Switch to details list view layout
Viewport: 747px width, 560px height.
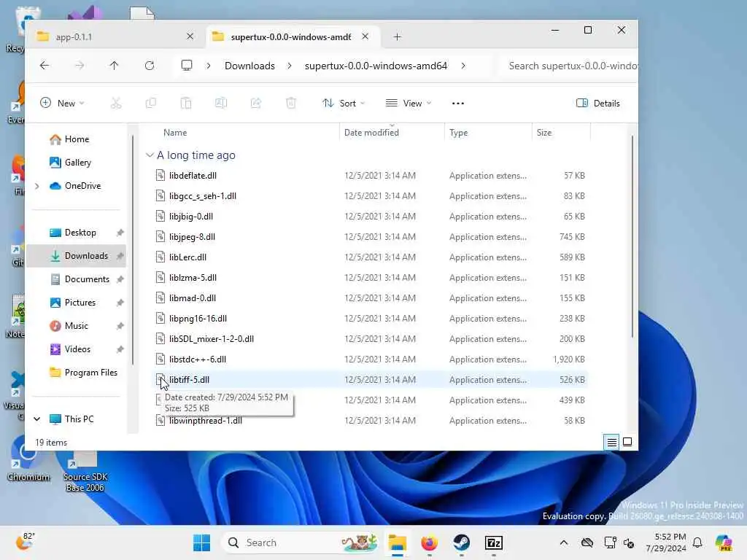point(612,443)
